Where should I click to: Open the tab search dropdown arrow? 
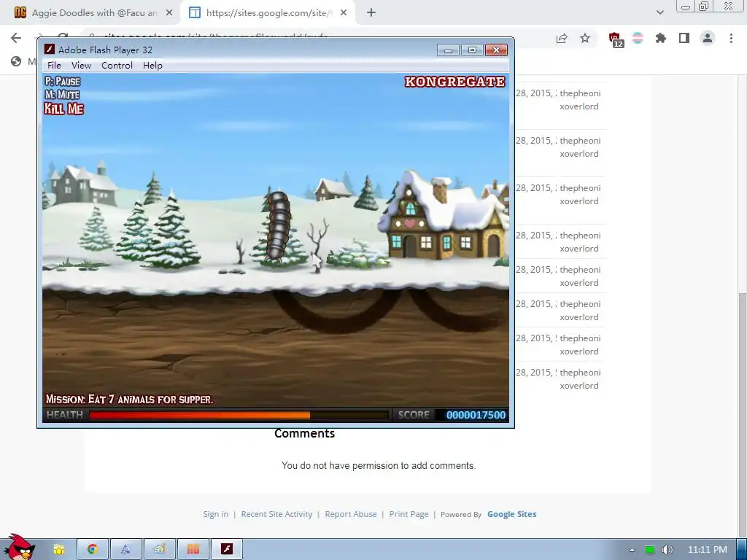click(x=659, y=13)
